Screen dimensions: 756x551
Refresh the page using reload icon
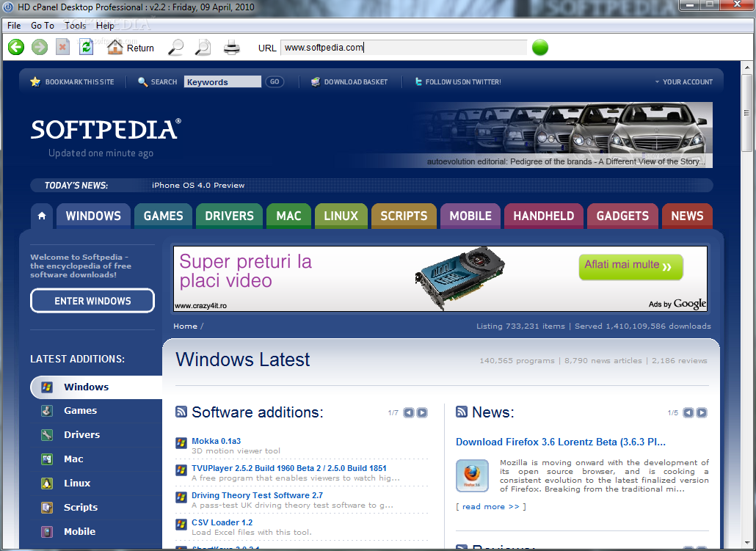(x=87, y=47)
